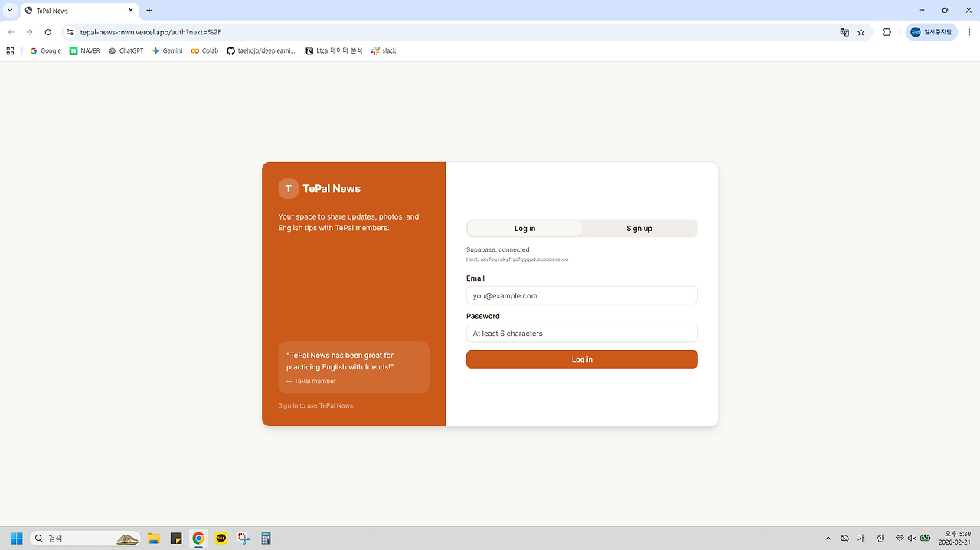Viewport: 980px width, 550px height.
Task: Click the Wi-Fi network tray icon
Action: 900,539
